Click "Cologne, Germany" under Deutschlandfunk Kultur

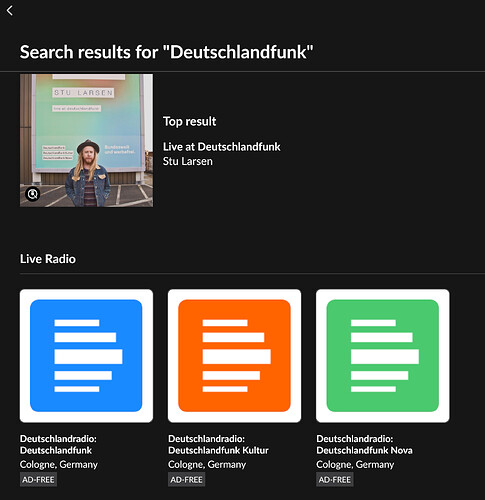click(x=207, y=464)
